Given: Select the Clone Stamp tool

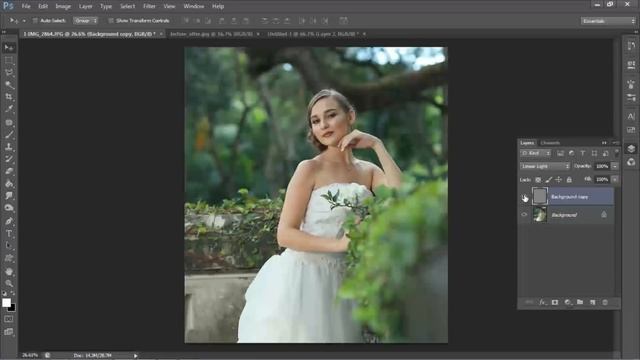Looking at the screenshot, I should 9,147.
